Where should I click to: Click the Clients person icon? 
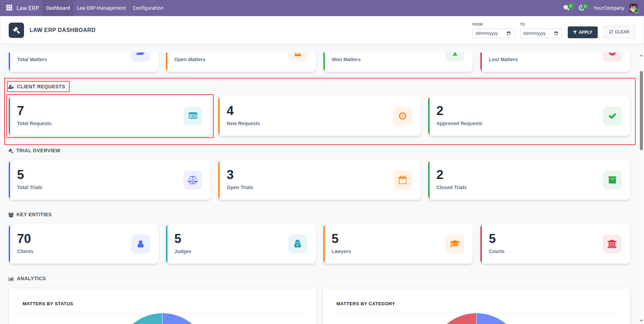pos(141,244)
